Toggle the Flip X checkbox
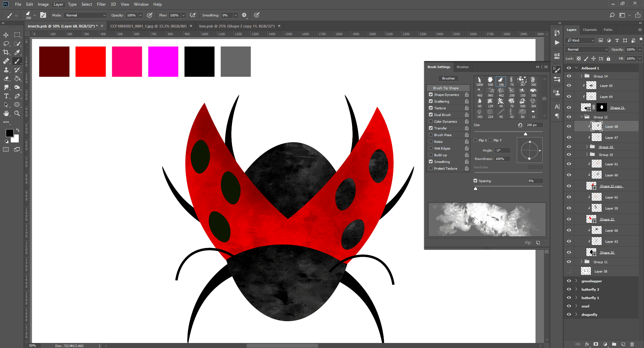Image resolution: width=644 pixels, height=348 pixels. 476,140
